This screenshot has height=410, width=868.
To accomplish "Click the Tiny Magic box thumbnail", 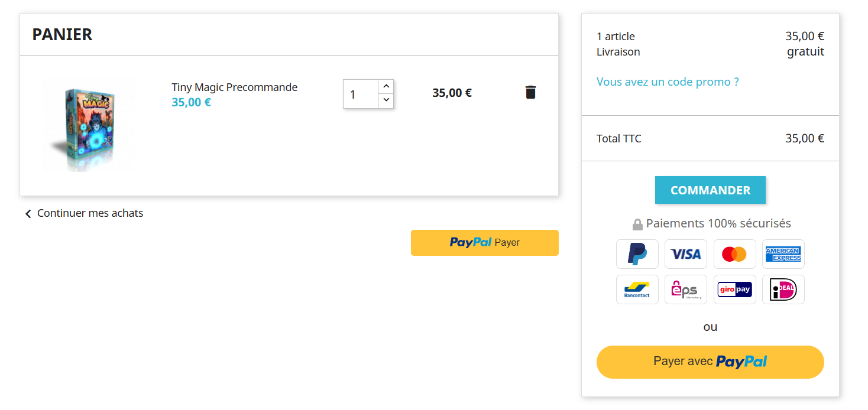I will (89, 126).
